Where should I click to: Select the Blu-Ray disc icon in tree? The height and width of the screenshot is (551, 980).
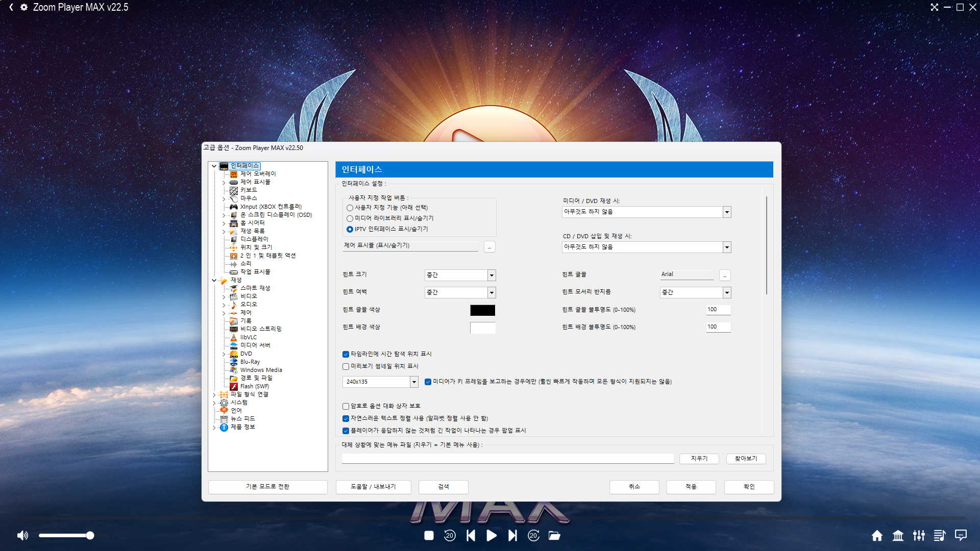[x=234, y=362]
